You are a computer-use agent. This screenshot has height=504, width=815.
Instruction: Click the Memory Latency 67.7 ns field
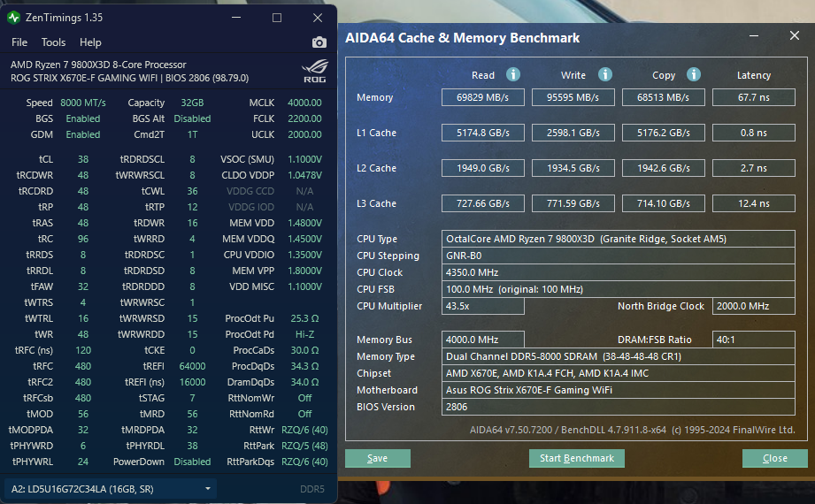click(754, 97)
